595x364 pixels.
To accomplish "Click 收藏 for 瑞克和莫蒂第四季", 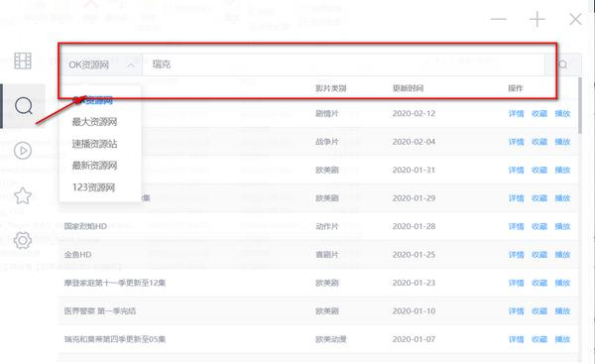I will coord(539,339).
